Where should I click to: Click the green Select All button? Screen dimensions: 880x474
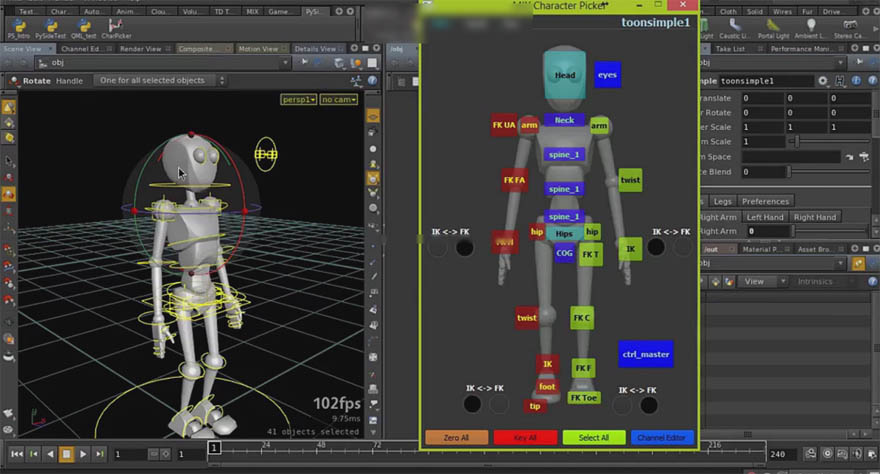(594, 438)
